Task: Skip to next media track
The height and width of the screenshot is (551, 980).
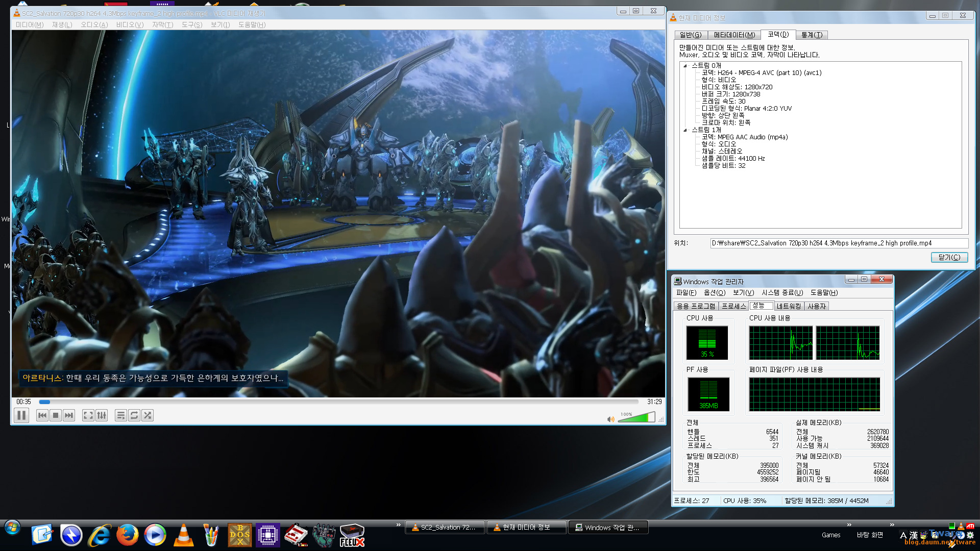Action: click(69, 415)
